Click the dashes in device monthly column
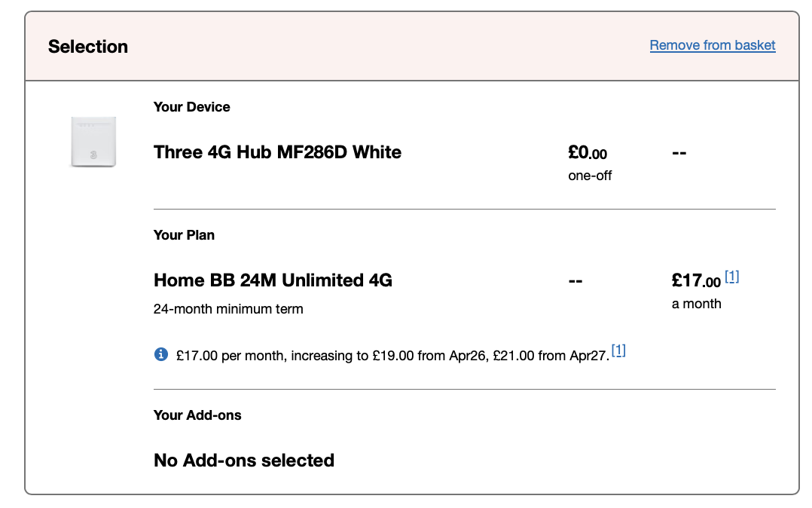The width and height of the screenshot is (812, 508). tap(679, 153)
